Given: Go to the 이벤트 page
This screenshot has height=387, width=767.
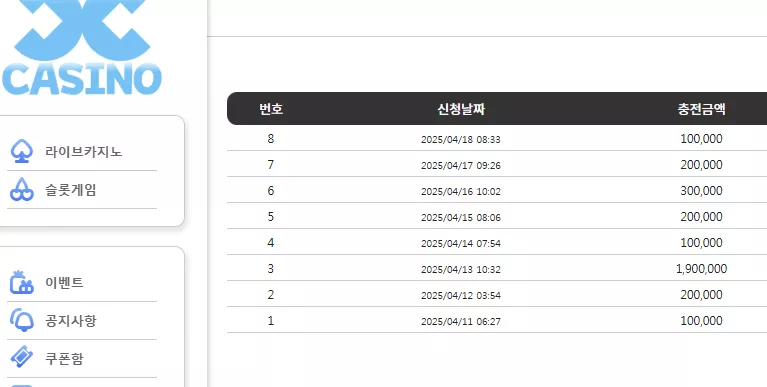Looking at the screenshot, I should click(82, 283).
